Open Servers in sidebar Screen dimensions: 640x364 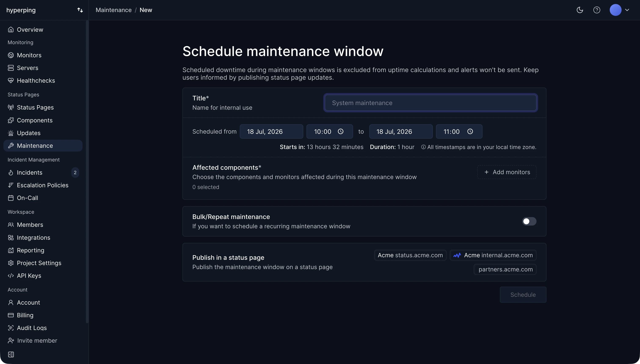click(x=43, y=68)
